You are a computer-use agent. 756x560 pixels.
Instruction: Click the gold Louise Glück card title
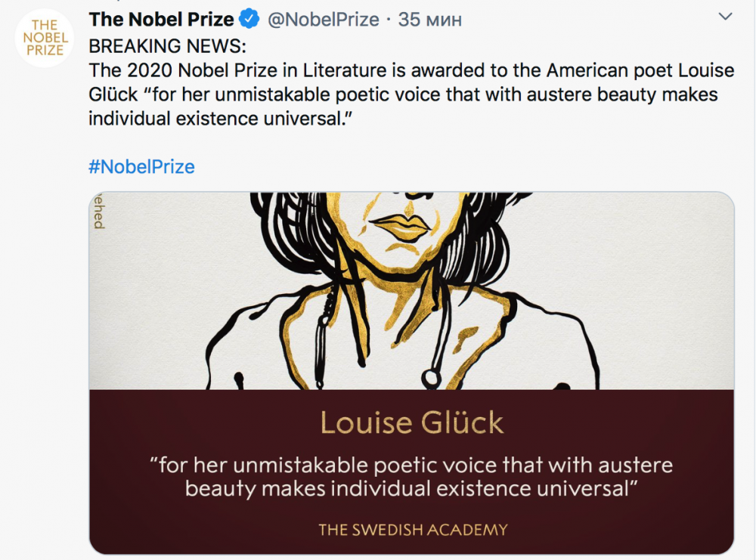(x=412, y=422)
